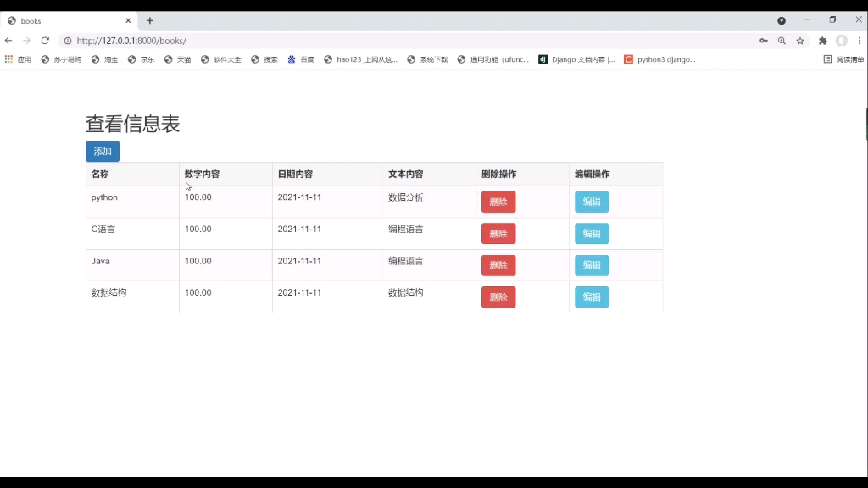Open the Chrome three-dot menu

[x=858, y=40]
